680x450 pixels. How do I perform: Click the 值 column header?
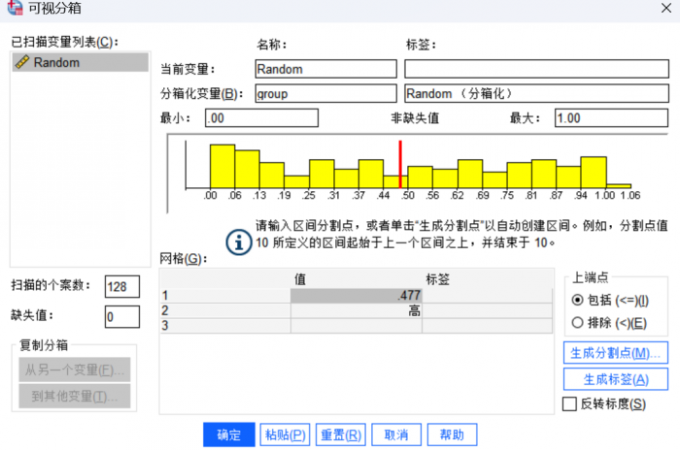click(300, 279)
